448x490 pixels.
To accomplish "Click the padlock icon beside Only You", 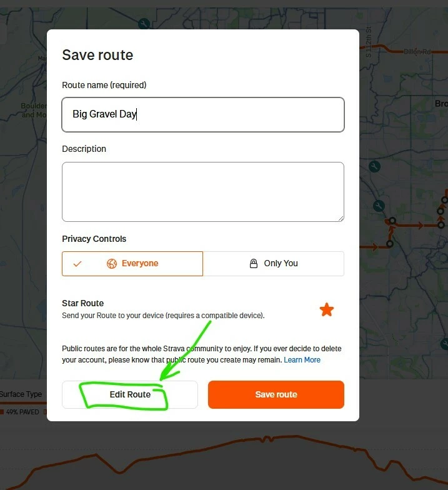I will click(x=254, y=264).
